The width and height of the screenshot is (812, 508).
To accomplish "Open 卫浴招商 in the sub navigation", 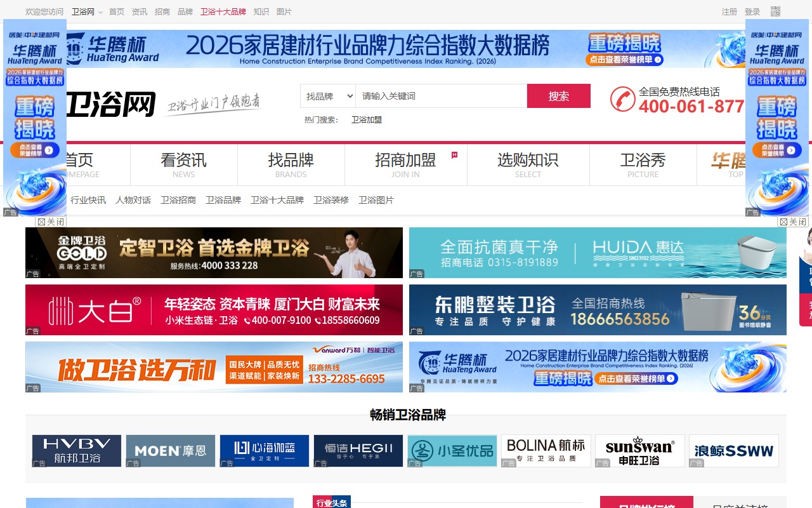I will pyautogui.click(x=178, y=200).
